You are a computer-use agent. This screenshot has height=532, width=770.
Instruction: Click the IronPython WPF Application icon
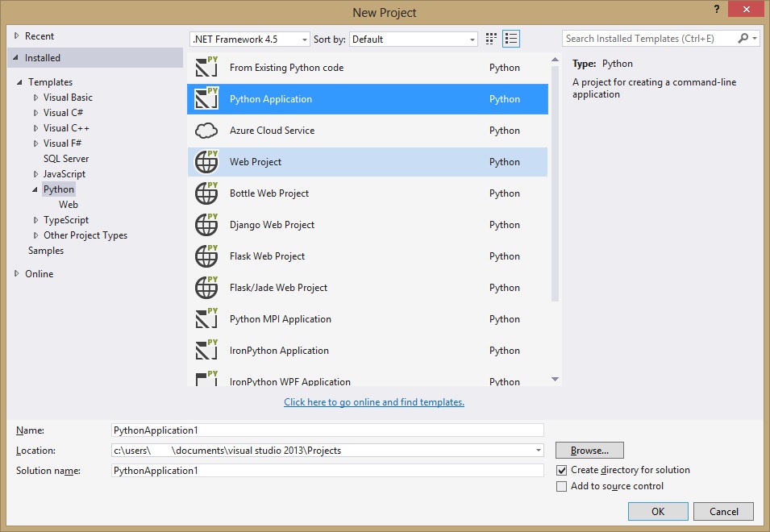206,378
